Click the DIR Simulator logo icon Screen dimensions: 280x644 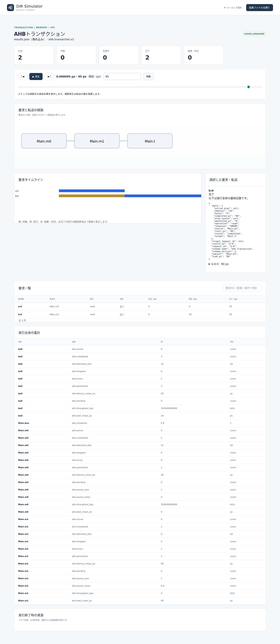click(x=10, y=8)
